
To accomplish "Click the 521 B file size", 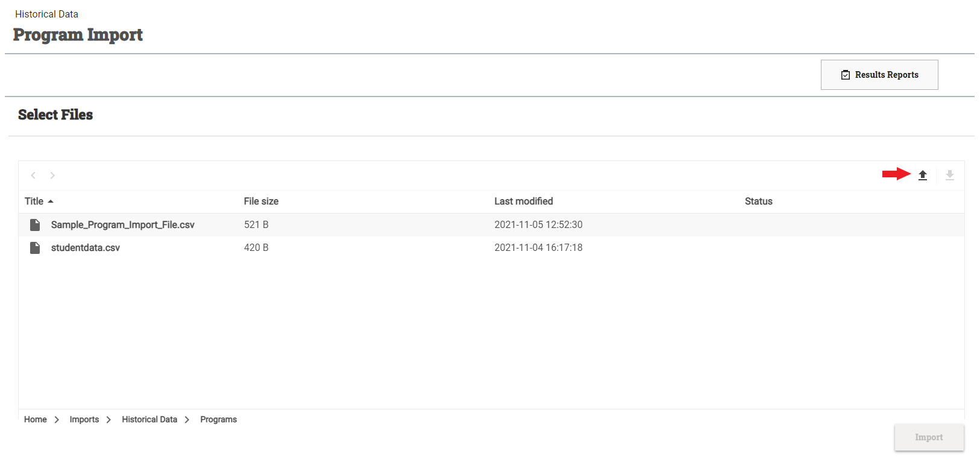I will (256, 225).
